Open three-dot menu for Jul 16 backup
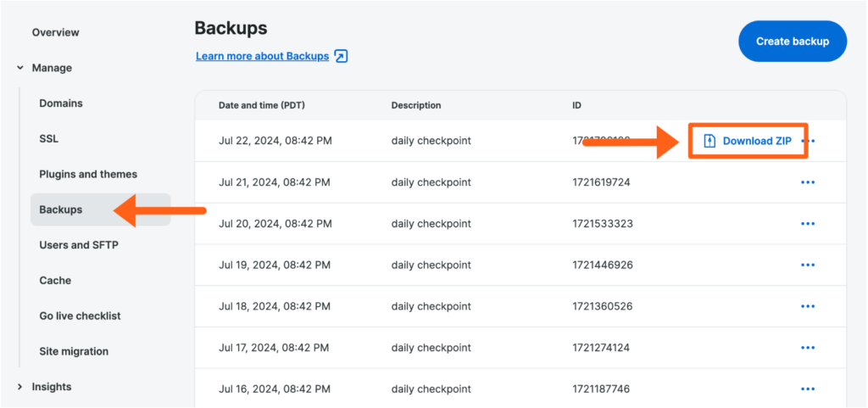This screenshot has width=868, height=408. [x=807, y=389]
